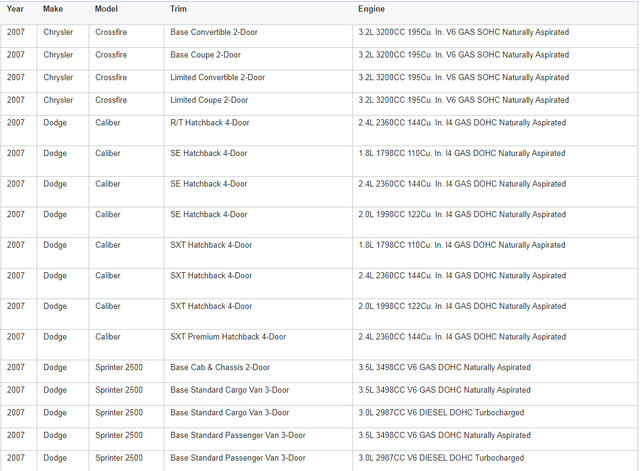This screenshot has width=640, height=471.
Task: Select the Base Convertible 2-Door trim cell
Action: point(214,32)
